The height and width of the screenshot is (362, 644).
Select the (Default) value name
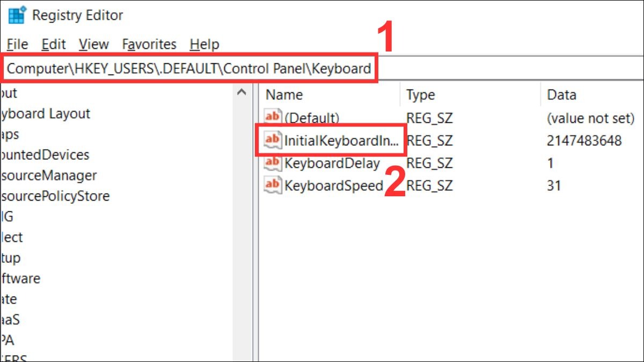pos(312,118)
